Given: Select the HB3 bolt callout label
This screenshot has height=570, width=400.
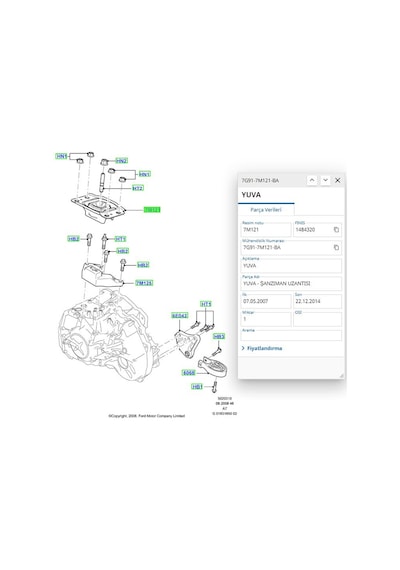Looking at the screenshot, I should (219, 337).
